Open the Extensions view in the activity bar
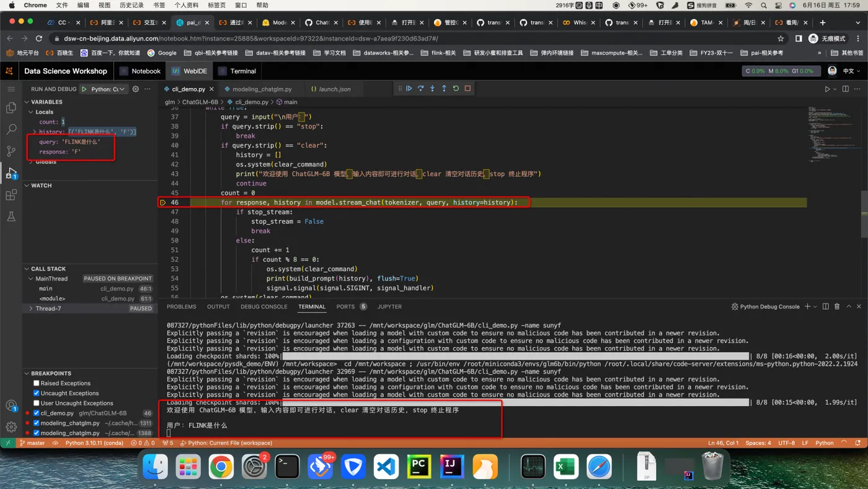The width and height of the screenshot is (868, 489). pyautogui.click(x=11, y=195)
